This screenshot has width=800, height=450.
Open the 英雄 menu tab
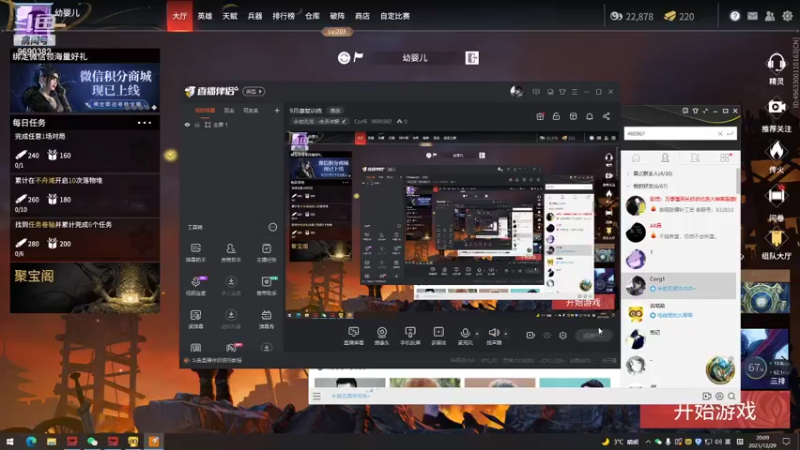(205, 16)
